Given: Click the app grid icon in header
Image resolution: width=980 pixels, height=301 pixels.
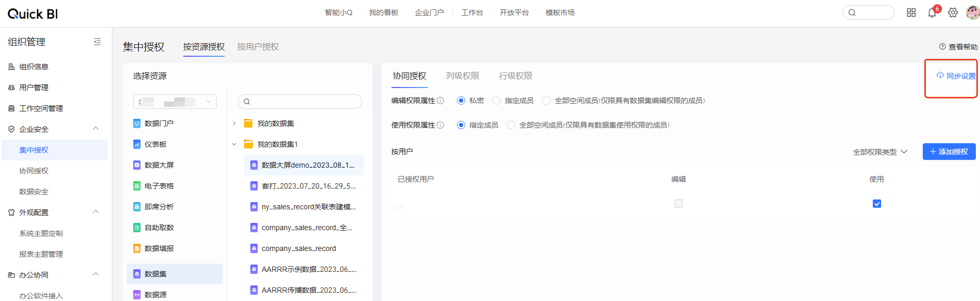Looking at the screenshot, I should pos(911,13).
